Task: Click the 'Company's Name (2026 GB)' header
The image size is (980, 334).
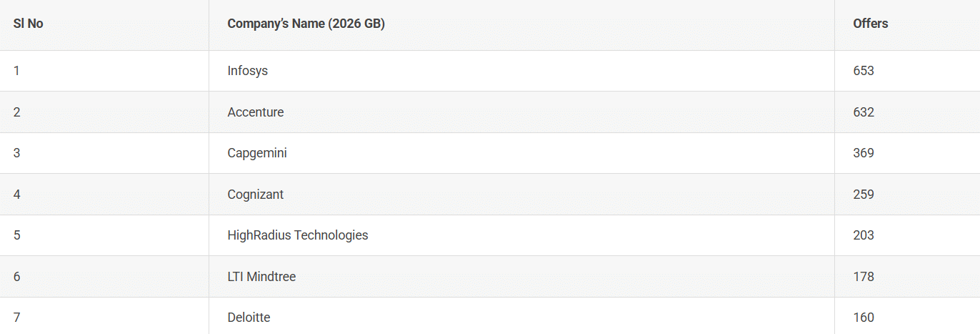Action: click(x=306, y=24)
